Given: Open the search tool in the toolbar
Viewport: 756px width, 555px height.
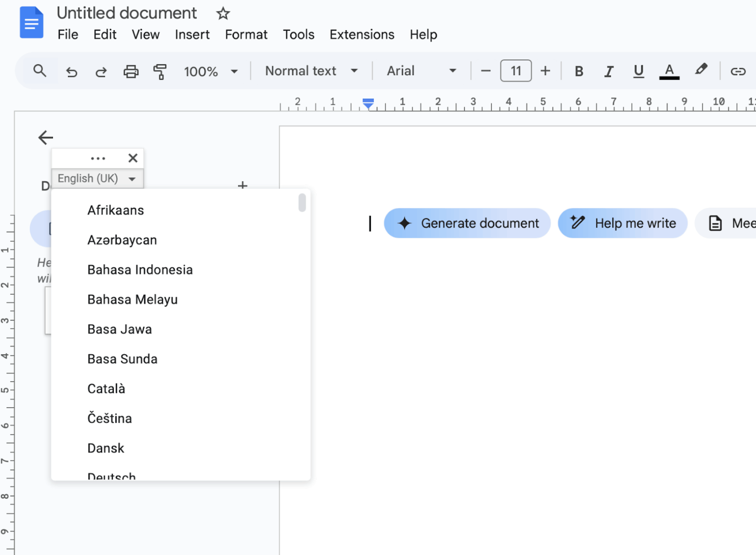Looking at the screenshot, I should (39, 71).
